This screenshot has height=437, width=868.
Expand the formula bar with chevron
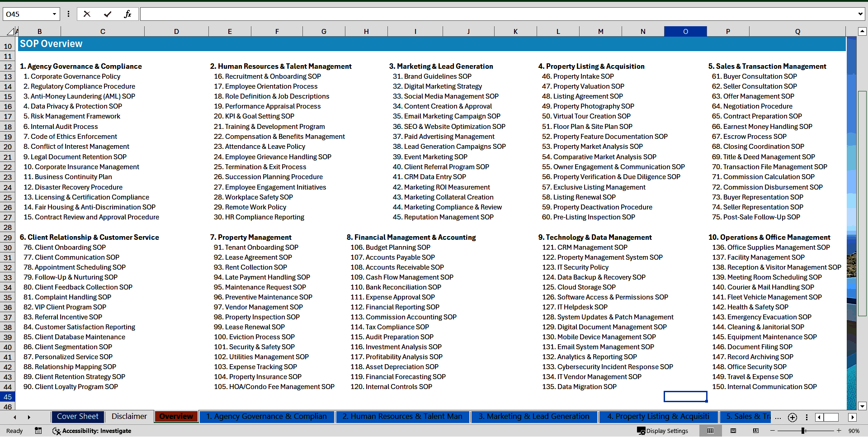coord(860,14)
